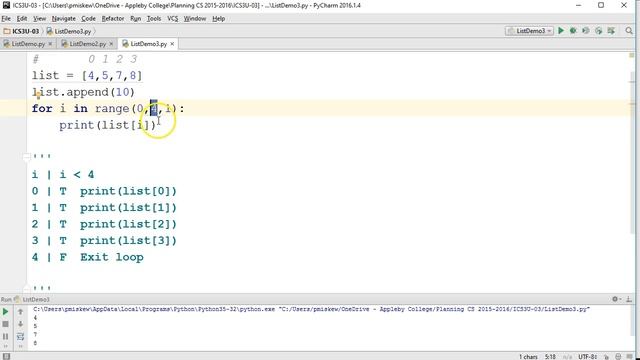Open the Refactor menu
This screenshot has height=360, width=640.
click(x=113, y=18)
